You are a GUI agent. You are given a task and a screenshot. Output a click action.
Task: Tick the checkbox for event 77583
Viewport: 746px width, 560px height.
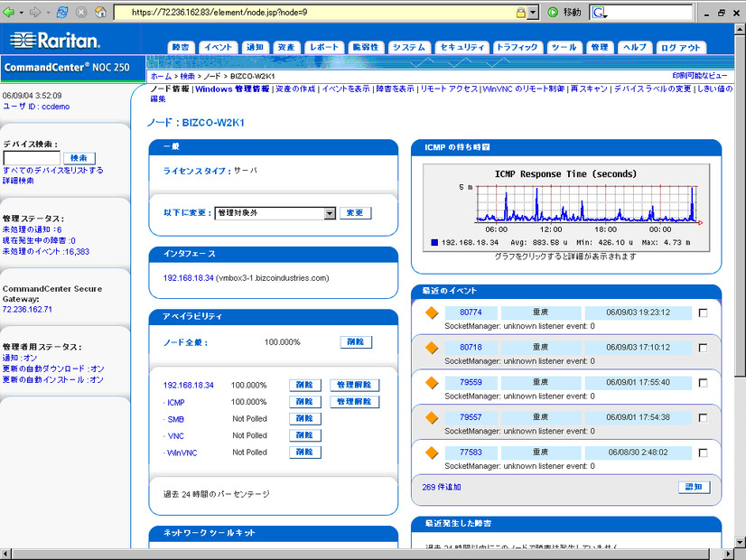pos(703,453)
